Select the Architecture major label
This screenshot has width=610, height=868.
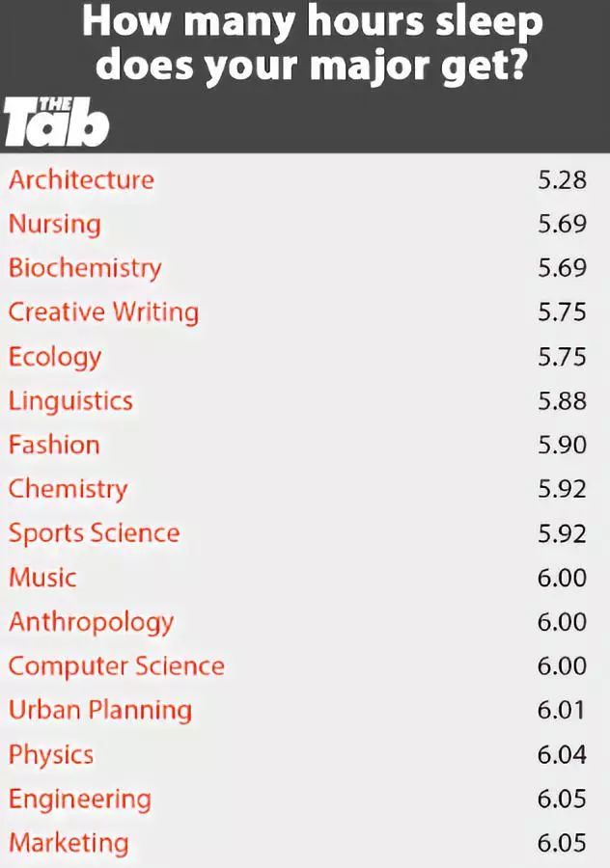point(81,180)
